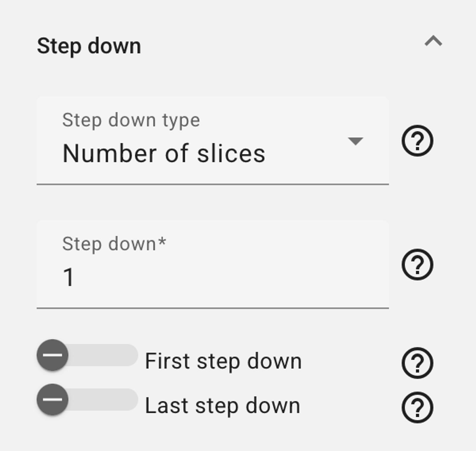Show help for Last step down
The image size is (476, 451).
point(417,407)
